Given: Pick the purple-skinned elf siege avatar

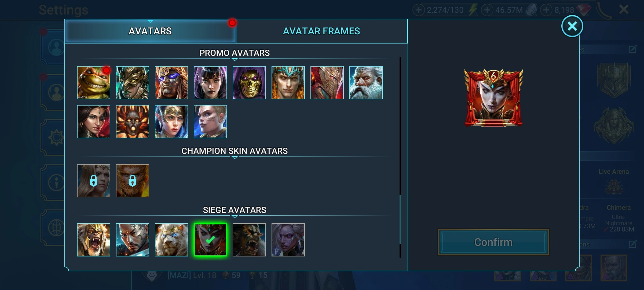Looking at the screenshot, I should (x=288, y=240).
